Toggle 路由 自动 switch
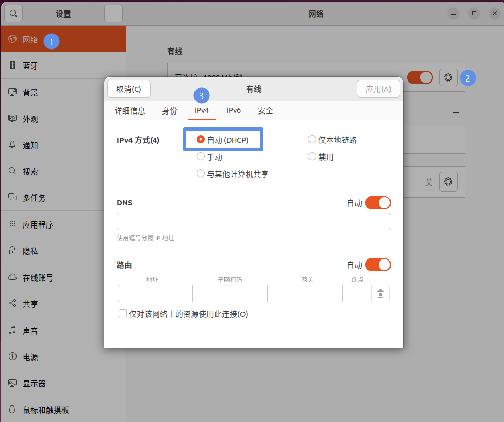The width and height of the screenshot is (504, 422). [x=378, y=265]
